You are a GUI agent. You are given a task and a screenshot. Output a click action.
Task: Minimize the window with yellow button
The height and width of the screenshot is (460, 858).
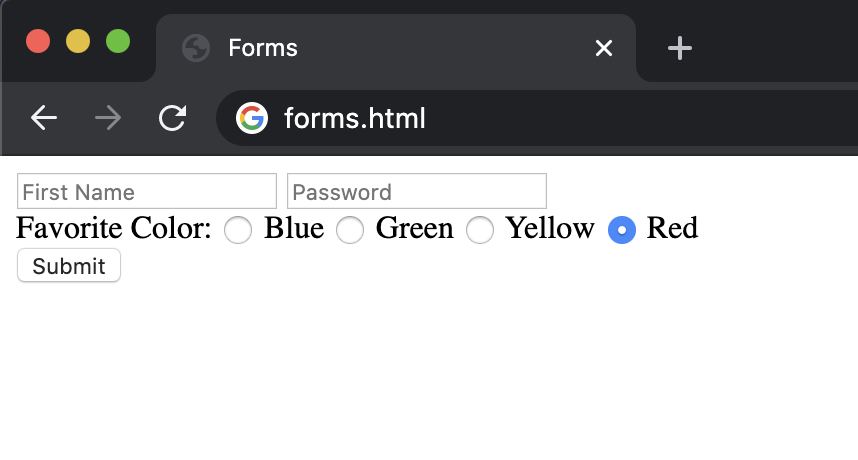78,42
